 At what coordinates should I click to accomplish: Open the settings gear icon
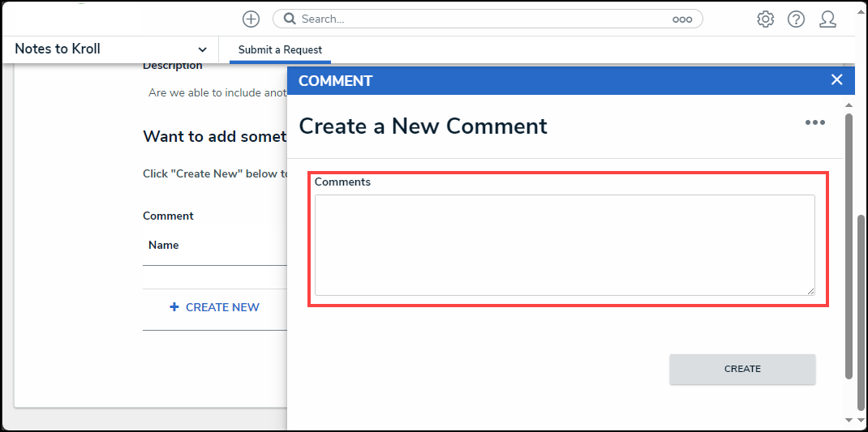pyautogui.click(x=765, y=19)
